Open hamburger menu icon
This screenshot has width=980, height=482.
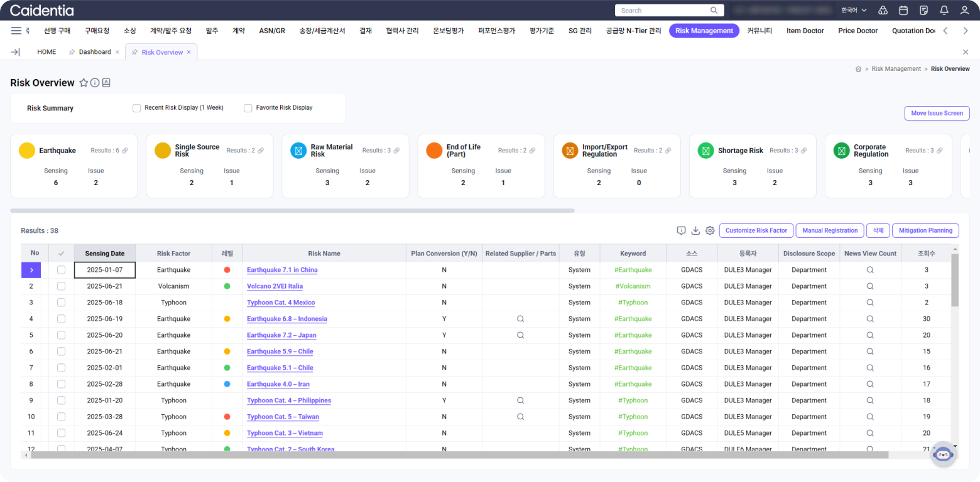click(x=16, y=31)
